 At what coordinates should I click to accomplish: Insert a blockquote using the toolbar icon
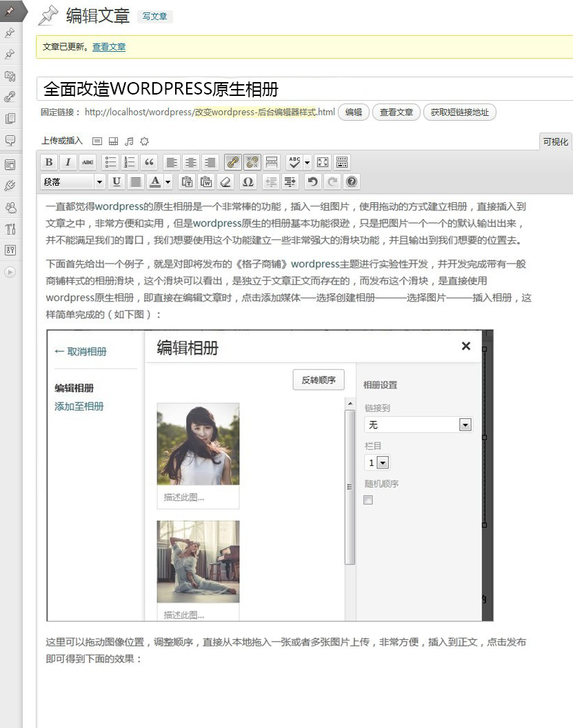150,162
